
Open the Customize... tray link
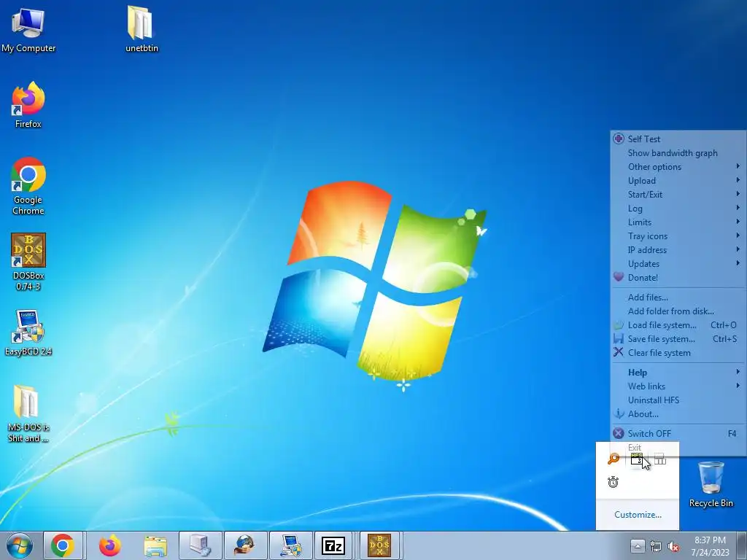click(638, 514)
